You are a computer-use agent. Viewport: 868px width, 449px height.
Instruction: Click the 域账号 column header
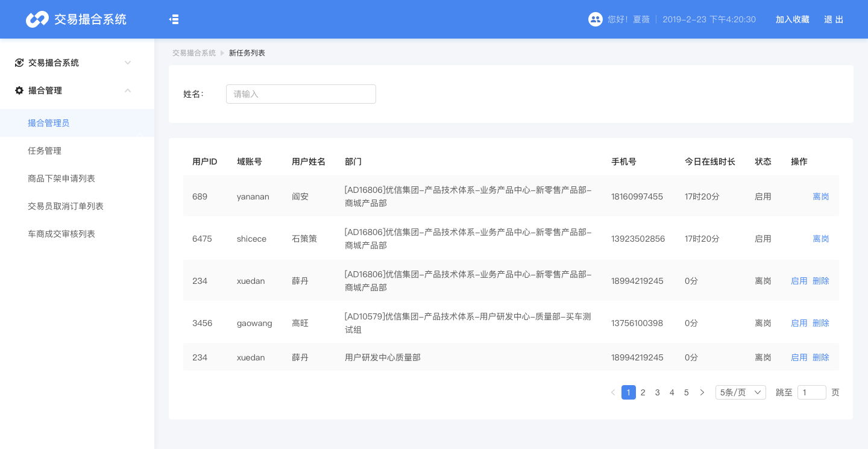coord(250,162)
